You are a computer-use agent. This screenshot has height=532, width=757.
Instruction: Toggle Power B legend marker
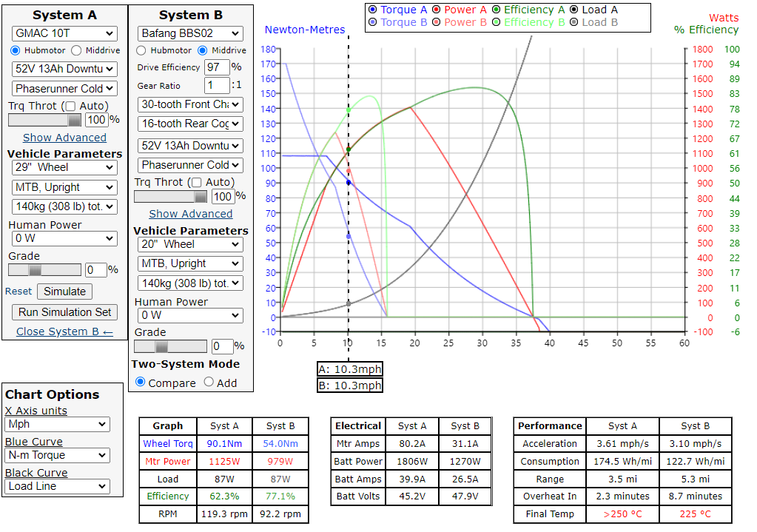(x=436, y=22)
